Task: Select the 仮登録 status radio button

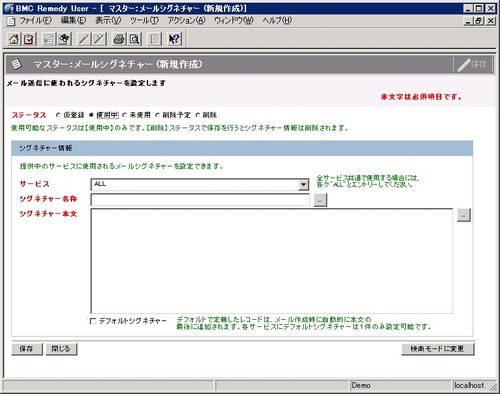Action: pos(58,115)
